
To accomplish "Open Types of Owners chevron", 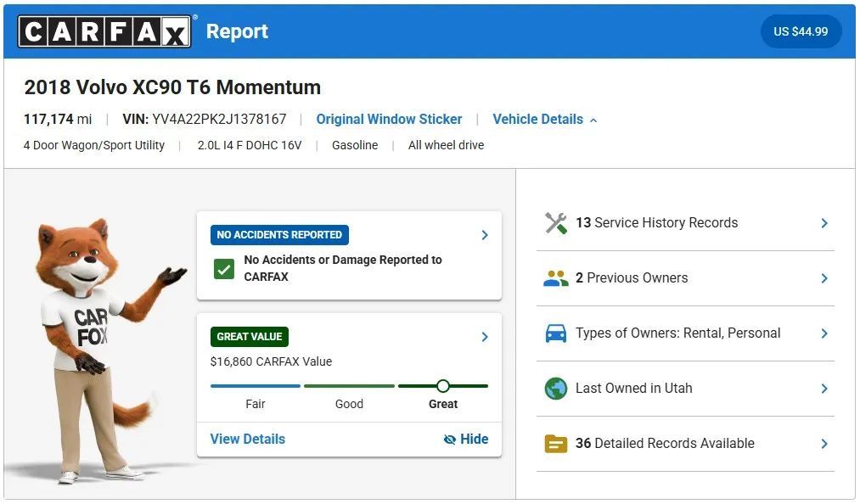I will [x=824, y=333].
